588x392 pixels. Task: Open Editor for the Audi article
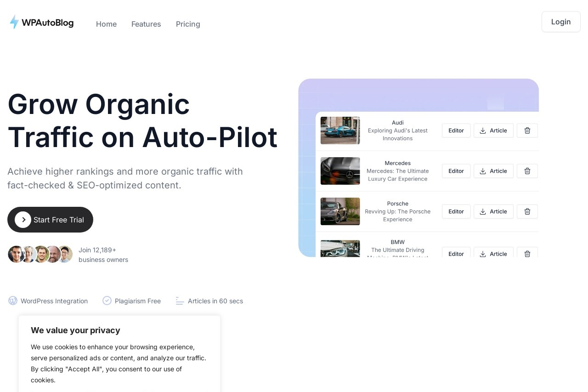(x=456, y=131)
